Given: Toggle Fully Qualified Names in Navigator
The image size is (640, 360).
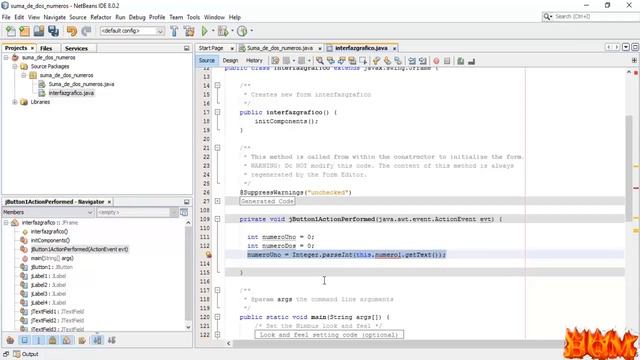Looking at the screenshot, I should click(82, 340).
